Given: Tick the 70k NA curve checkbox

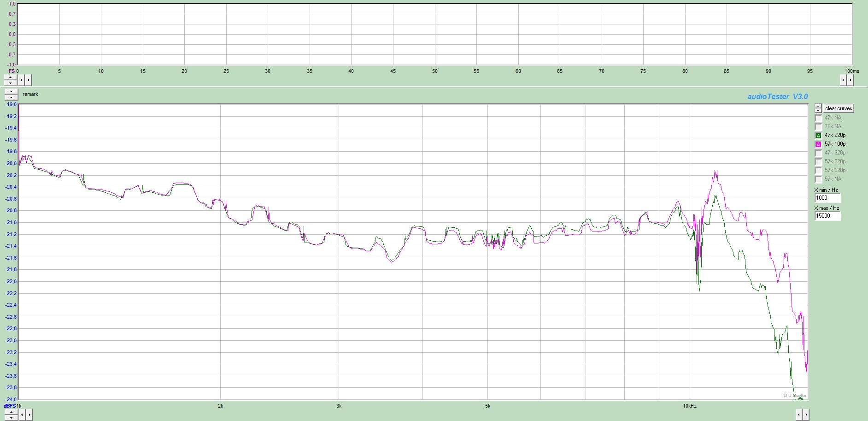Looking at the screenshot, I should point(818,127).
